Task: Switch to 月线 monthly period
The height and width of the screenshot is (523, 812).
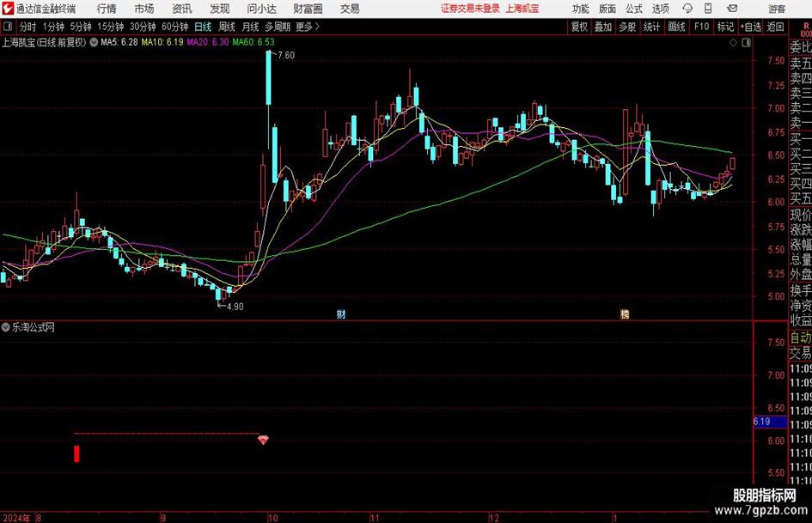Action: coord(251,27)
